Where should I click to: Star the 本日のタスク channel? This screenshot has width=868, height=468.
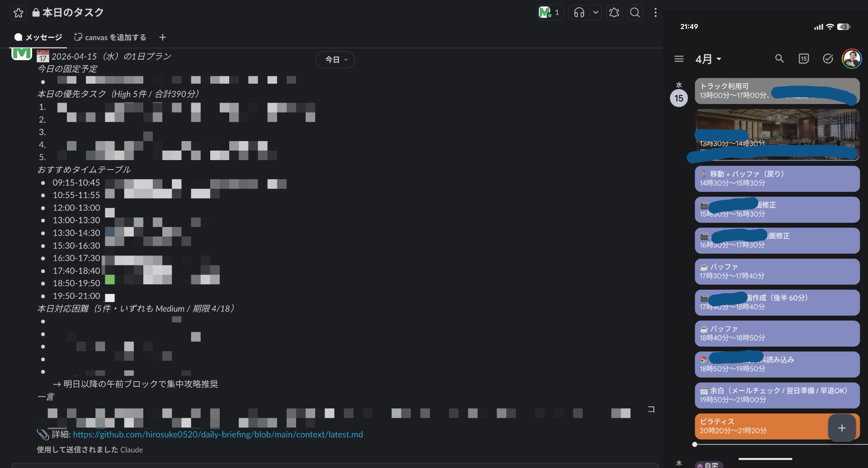pos(18,13)
